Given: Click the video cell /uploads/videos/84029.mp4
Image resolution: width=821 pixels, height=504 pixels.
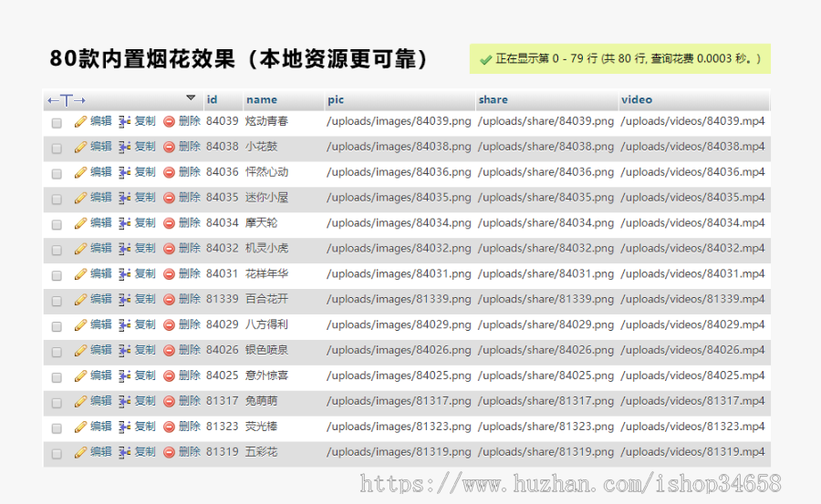Looking at the screenshot, I should click(x=692, y=324).
